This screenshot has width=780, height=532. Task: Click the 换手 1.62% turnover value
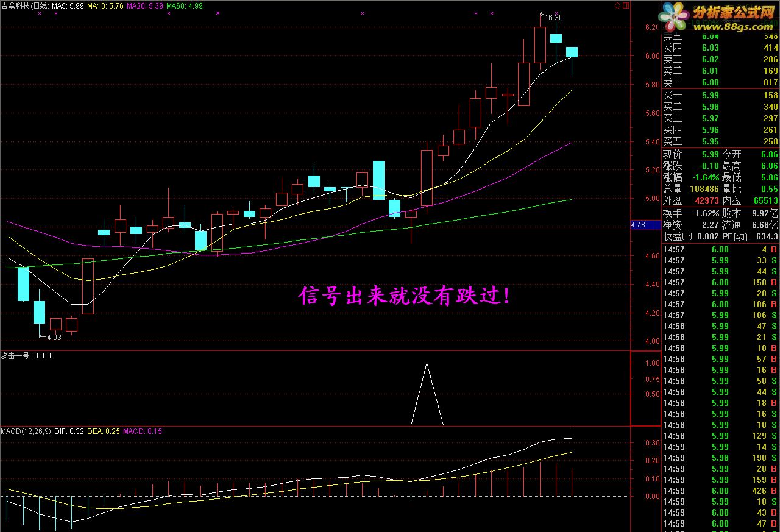point(707,213)
